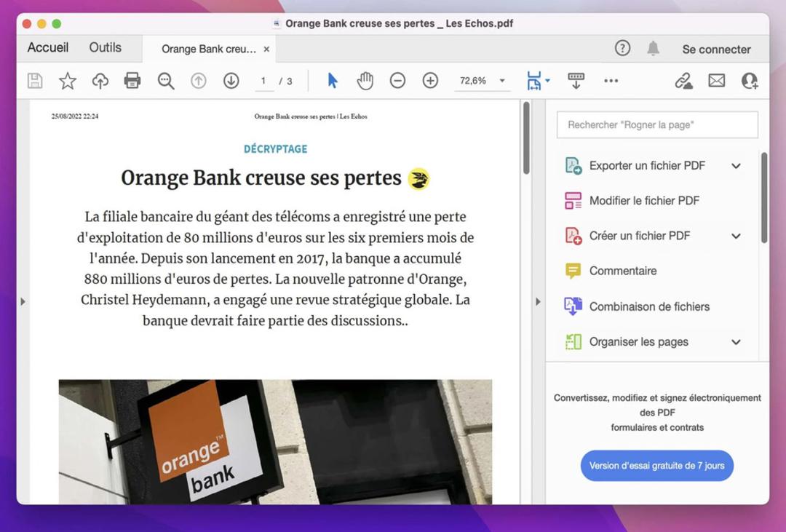786x532 pixels.
Task: Select the Orange Bank creu... document tab
Action: pyautogui.click(x=209, y=49)
